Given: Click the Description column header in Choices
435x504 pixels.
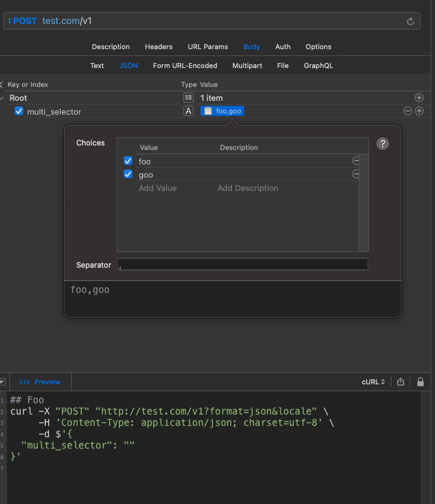Looking at the screenshot, I should click(x=239, y=147).
